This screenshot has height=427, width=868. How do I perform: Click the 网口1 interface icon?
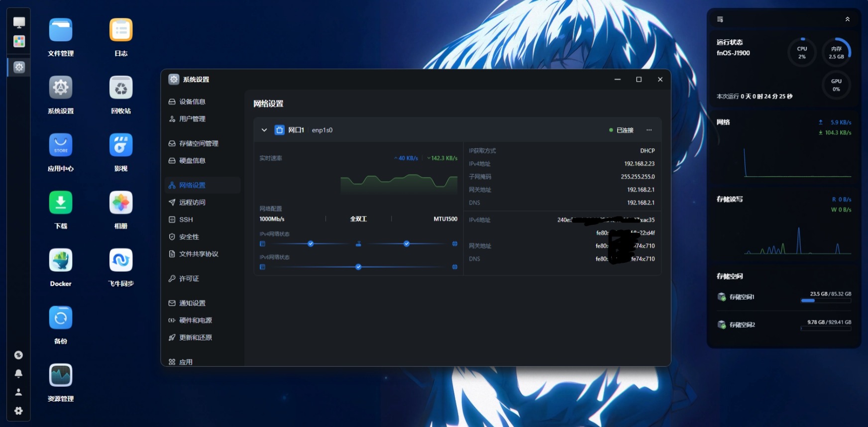tap(280, 130)
